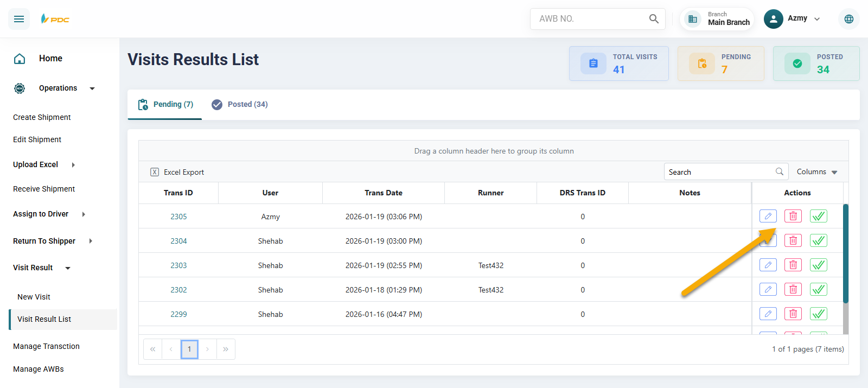The image size is (868, 388).
Task: Click the globe language icon
Action: tap(849, 19)
